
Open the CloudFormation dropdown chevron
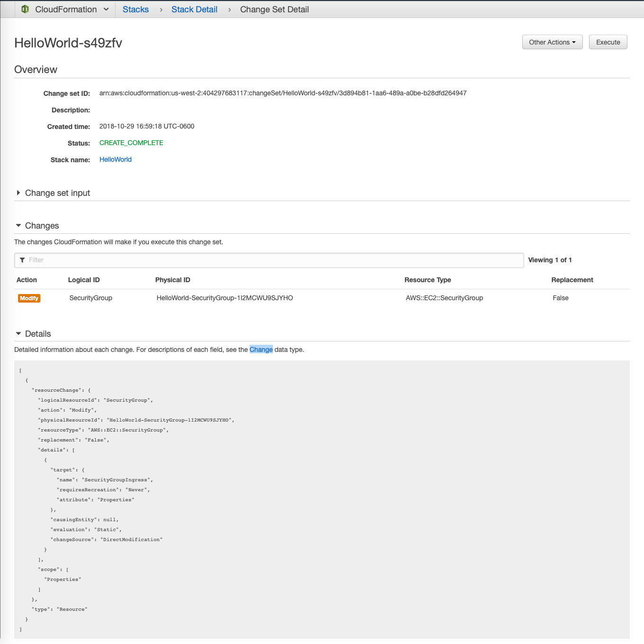(x=106, y=9)
